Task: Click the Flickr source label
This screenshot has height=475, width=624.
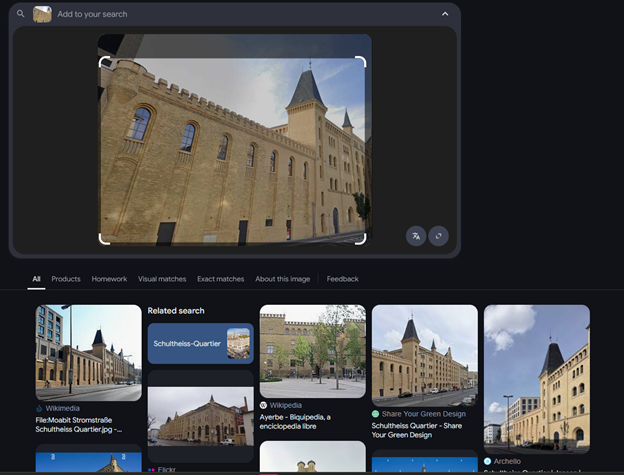Action: pos(166,470)
